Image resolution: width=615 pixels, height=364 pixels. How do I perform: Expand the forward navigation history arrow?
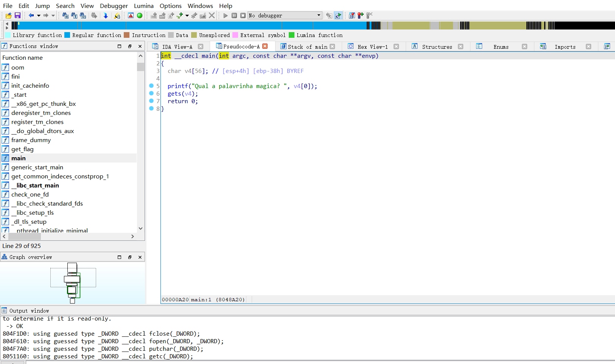point(52,15)
